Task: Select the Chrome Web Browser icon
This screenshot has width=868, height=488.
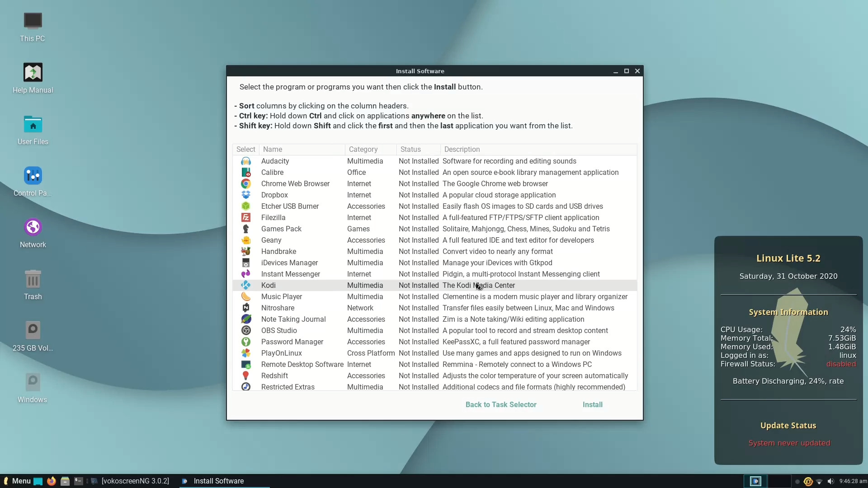Action: [246, 184]
